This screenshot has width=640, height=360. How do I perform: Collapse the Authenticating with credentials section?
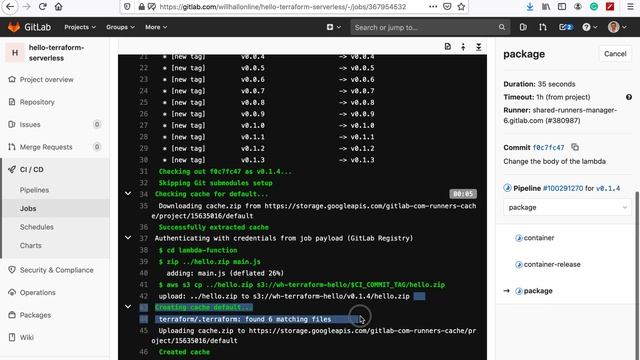(x=128, y=238)
